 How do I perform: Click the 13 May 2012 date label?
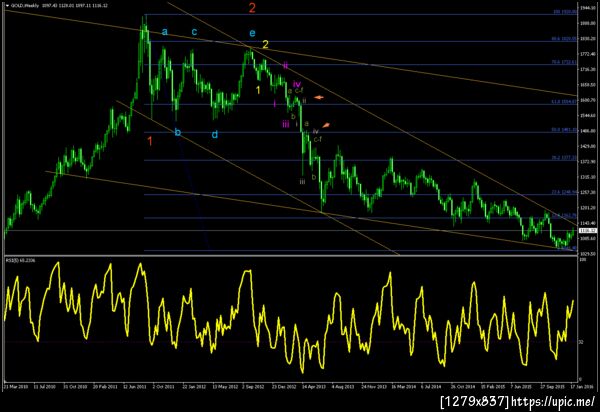pos(225,387)
